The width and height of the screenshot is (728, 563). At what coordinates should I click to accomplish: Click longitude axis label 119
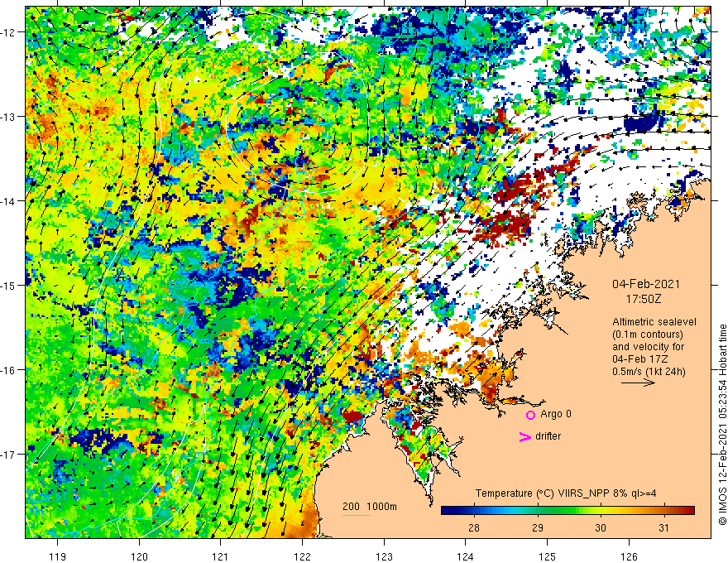(x=58, y=556)
